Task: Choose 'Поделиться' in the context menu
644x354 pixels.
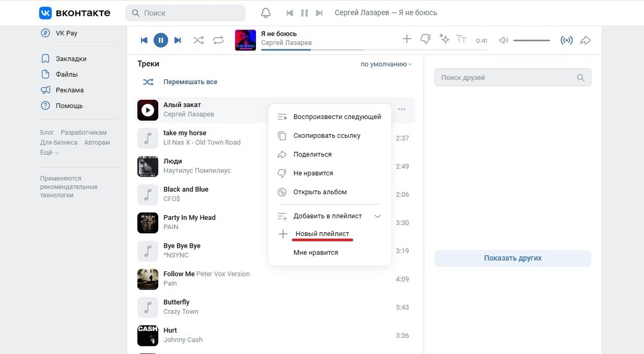Action: click(330, 154)
